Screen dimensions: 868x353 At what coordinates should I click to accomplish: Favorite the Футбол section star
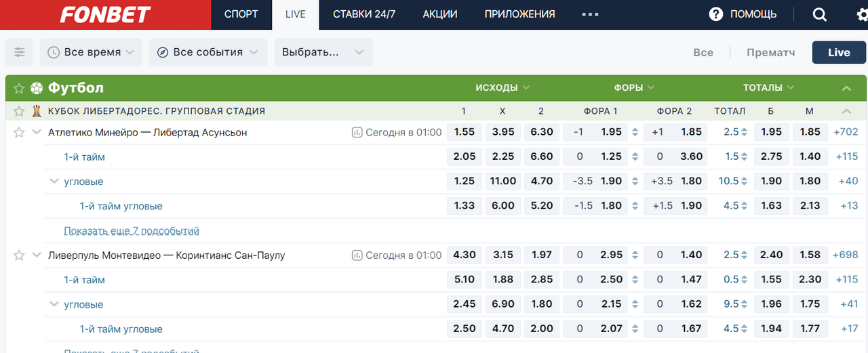[19, 88]
